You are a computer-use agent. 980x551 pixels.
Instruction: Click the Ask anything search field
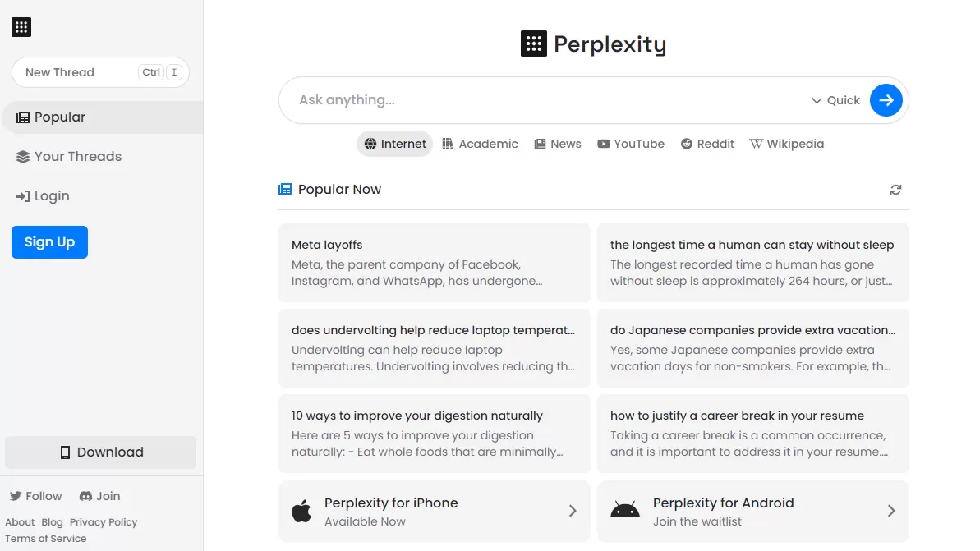point(542,100)
